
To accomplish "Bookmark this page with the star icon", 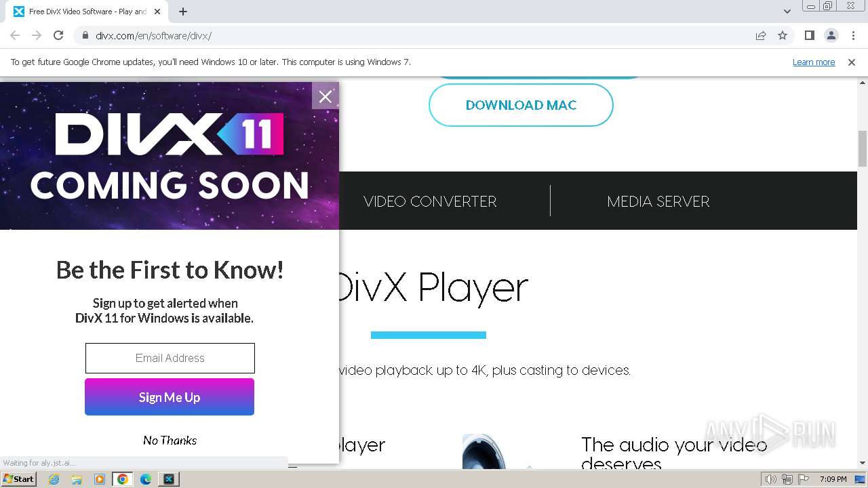I will click(x=783, y=36).
